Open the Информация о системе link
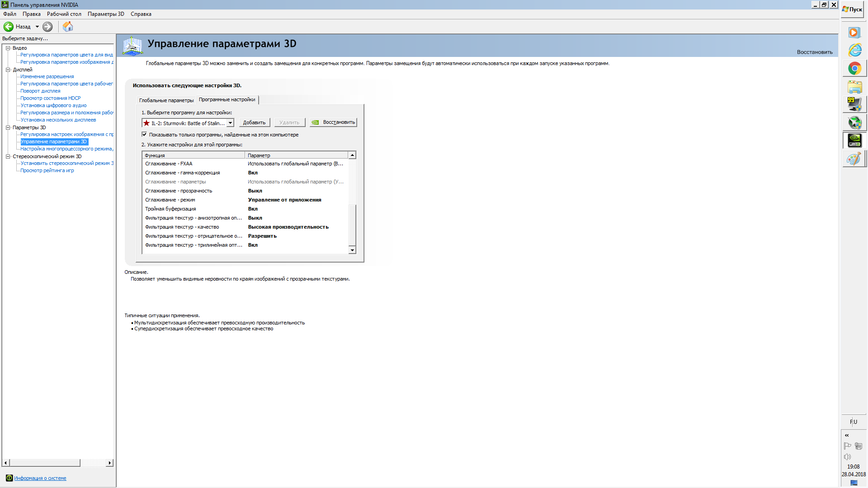868x488 pixels. point(40,478)
